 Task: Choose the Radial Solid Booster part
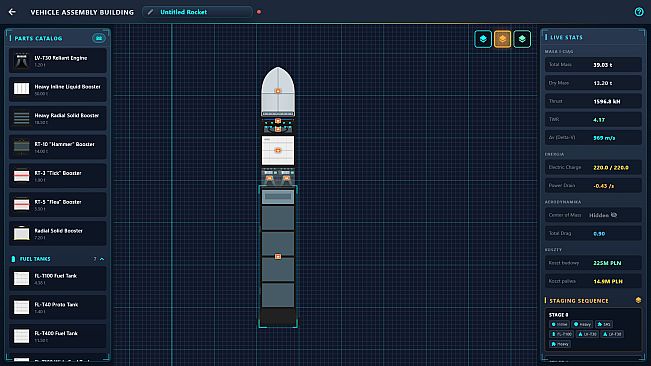click(x=58, y=233)
